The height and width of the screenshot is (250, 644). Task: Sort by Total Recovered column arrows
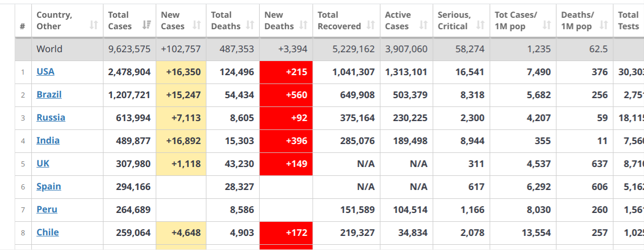(371, 25)
